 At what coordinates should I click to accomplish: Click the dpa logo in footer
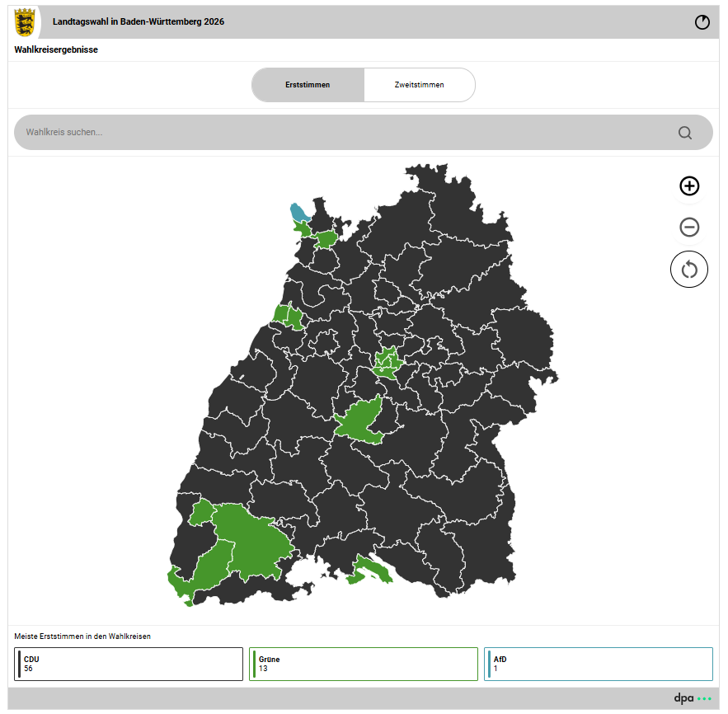(x=693, y=698)
